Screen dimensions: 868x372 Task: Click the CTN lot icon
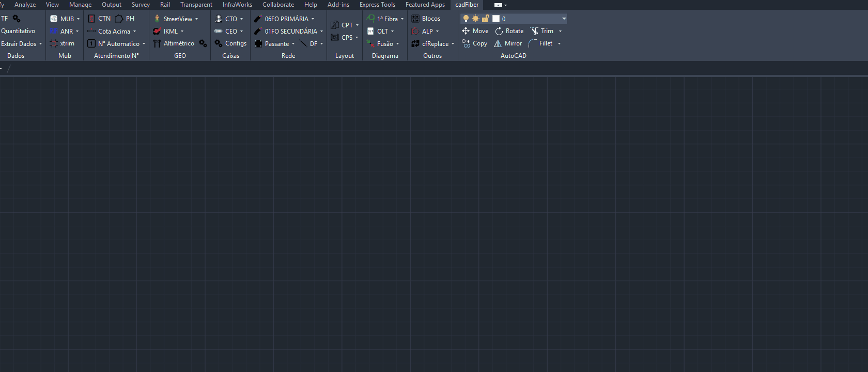click(x=91, y=19)
